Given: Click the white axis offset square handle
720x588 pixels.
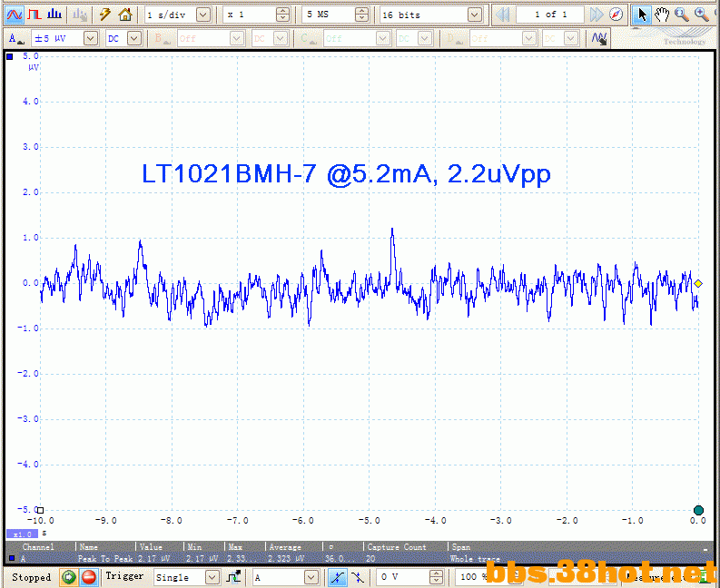Looking at the screenshot, I should (x=41, y=510).
